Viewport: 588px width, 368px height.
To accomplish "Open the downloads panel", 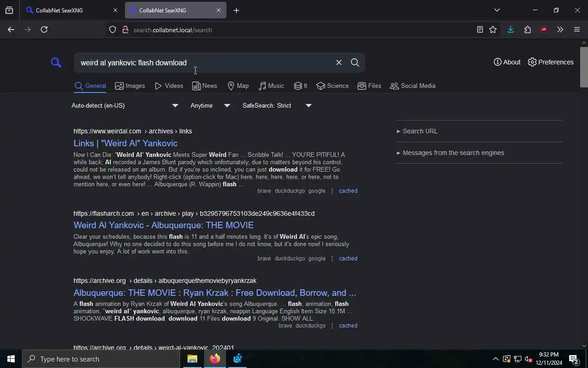I will 510,29.
